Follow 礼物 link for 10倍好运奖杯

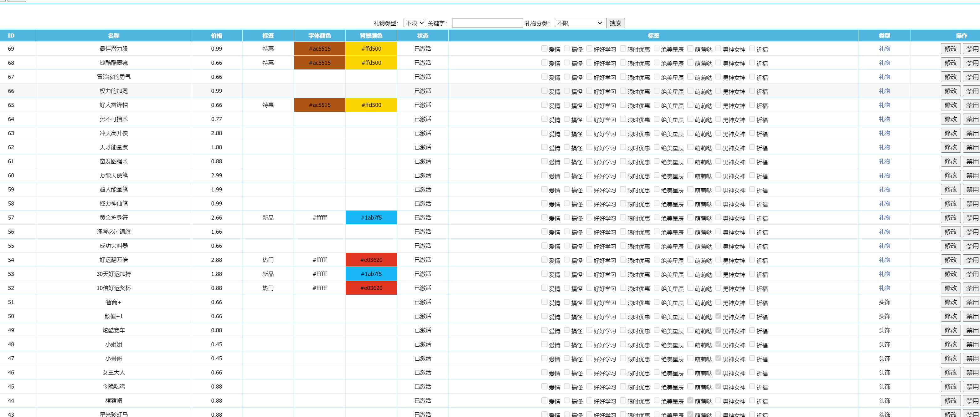(x=884, y=288)
